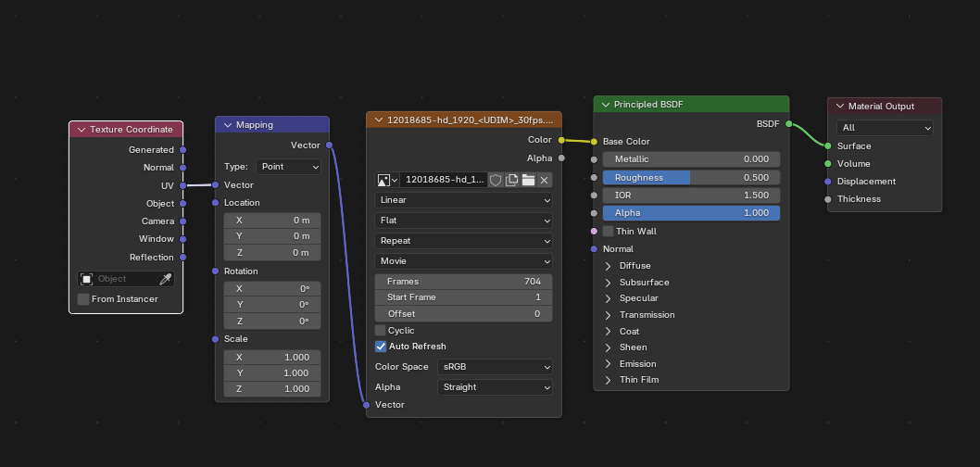Click the Mapping Rotation input socket
This screenshot has width=980, height=467.
[216, 271]
